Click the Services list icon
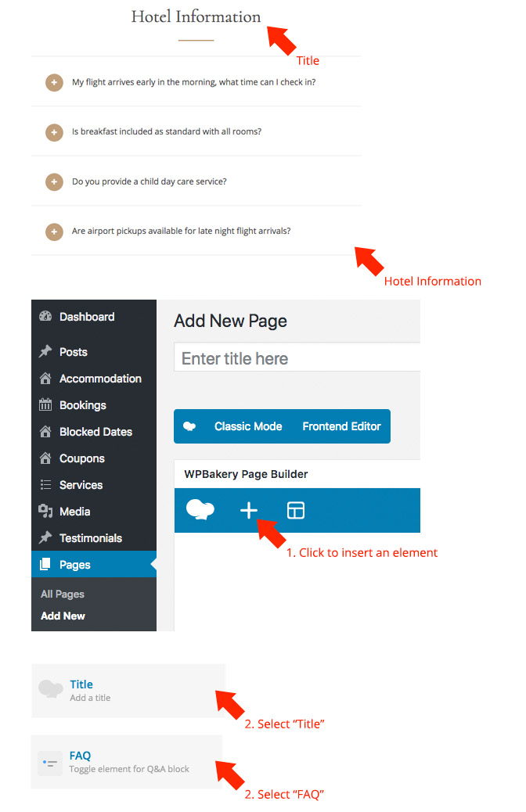 45,485
